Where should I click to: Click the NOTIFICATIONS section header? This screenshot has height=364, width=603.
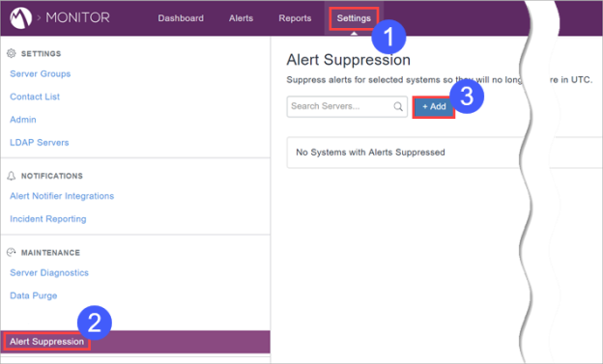tap(52, 176)
